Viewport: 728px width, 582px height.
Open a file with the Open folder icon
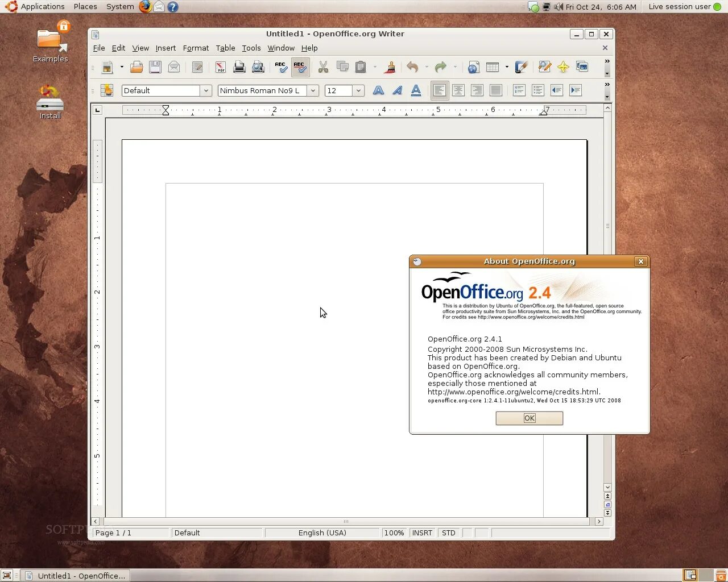pyautogui.click(x=136, y=67)
